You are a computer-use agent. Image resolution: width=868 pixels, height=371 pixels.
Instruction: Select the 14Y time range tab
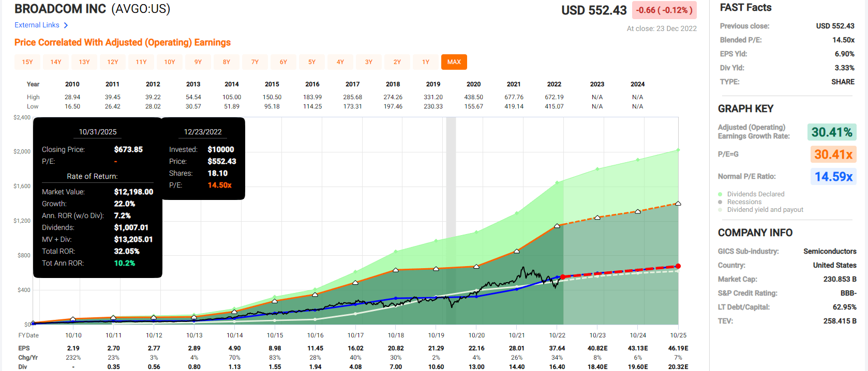tap(56, 62)
